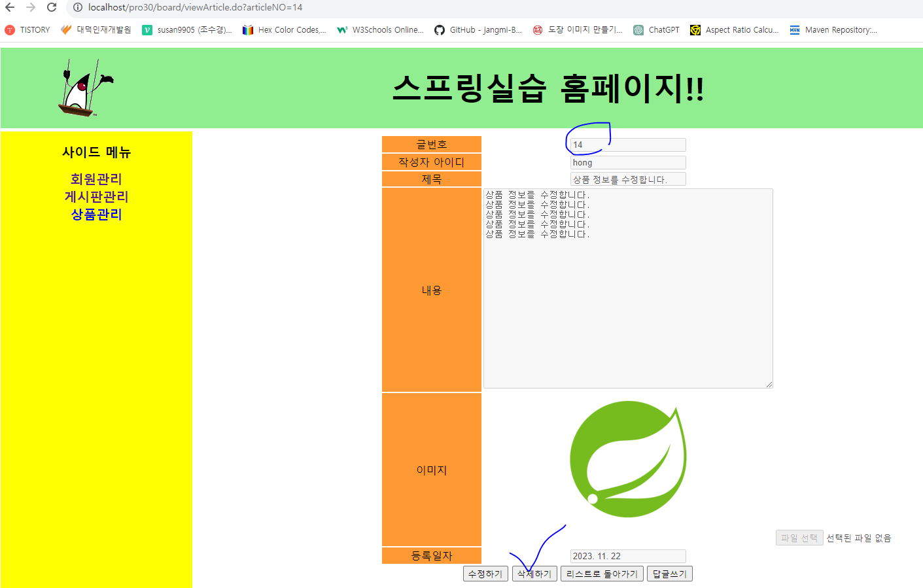Open the W3Schools Online bookmark

380,30
